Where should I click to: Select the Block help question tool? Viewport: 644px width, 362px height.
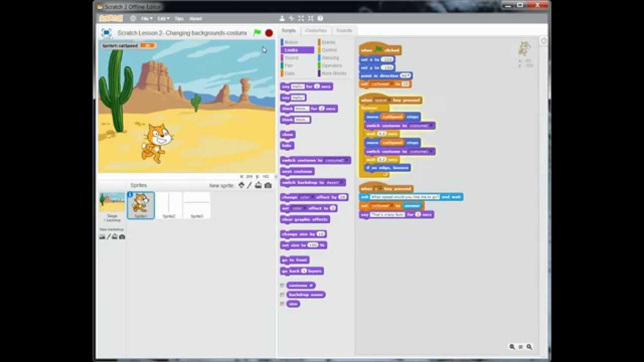[320, 19]
